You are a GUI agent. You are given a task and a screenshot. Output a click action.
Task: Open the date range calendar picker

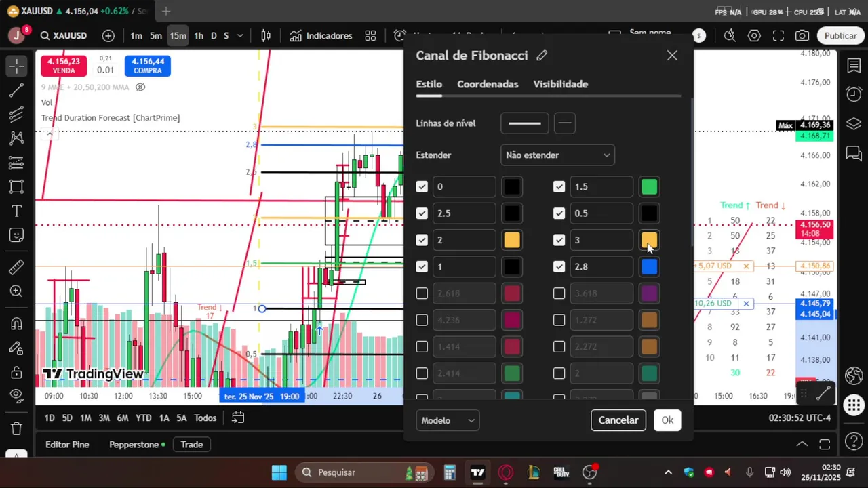click(237, 418)
